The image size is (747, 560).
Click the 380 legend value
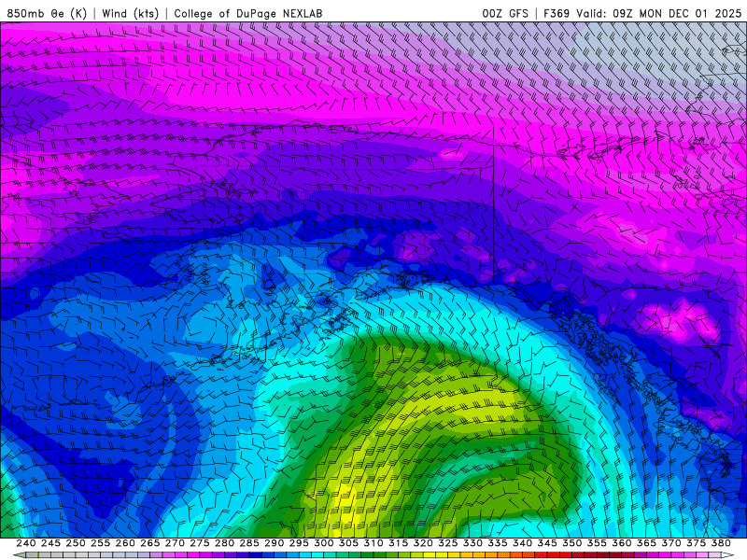coord(721,543)
